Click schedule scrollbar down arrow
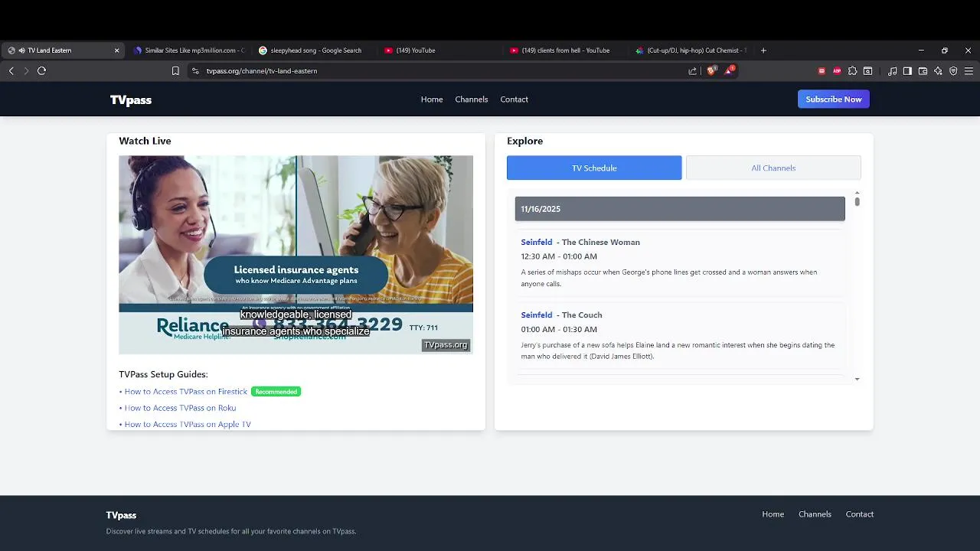The image size is (980, 551). (x=857, y=379)
